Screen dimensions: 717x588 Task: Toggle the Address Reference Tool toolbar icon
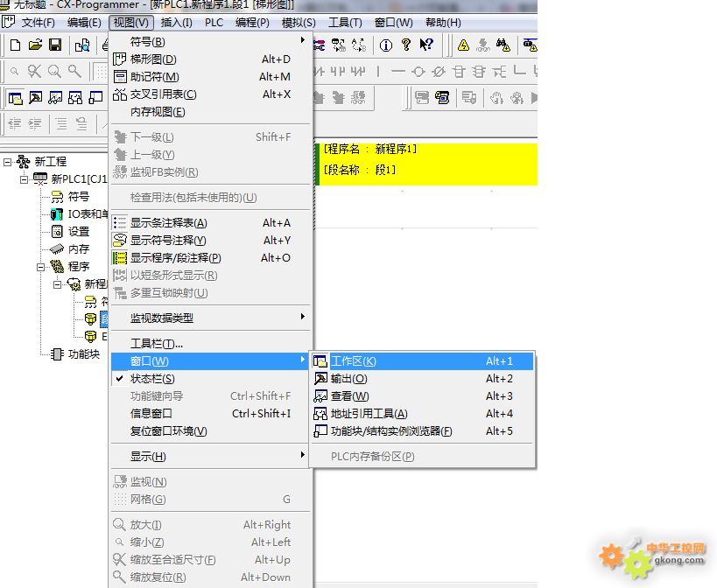(x=75, y=98)
